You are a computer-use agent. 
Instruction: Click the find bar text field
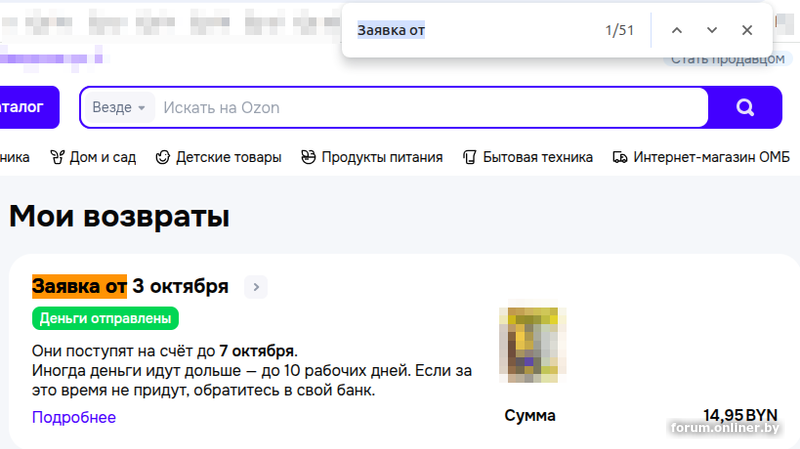(x=474, y=31)
